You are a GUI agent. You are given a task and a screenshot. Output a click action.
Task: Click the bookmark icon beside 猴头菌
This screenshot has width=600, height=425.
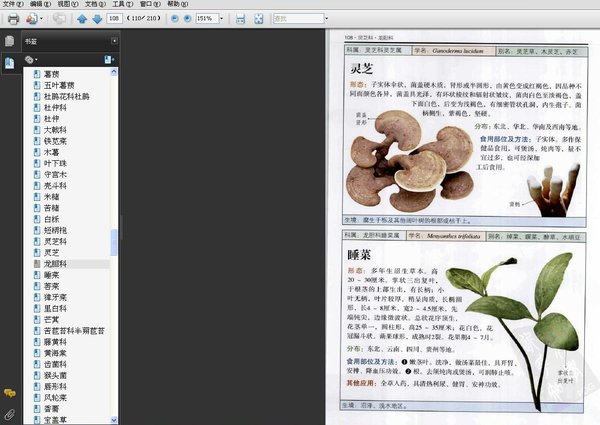(x=37, y=375)
